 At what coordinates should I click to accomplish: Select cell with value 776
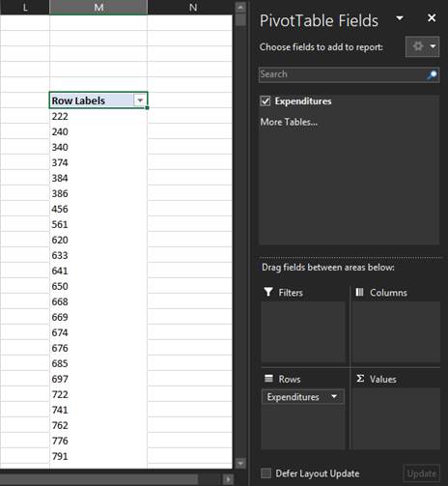98,441
